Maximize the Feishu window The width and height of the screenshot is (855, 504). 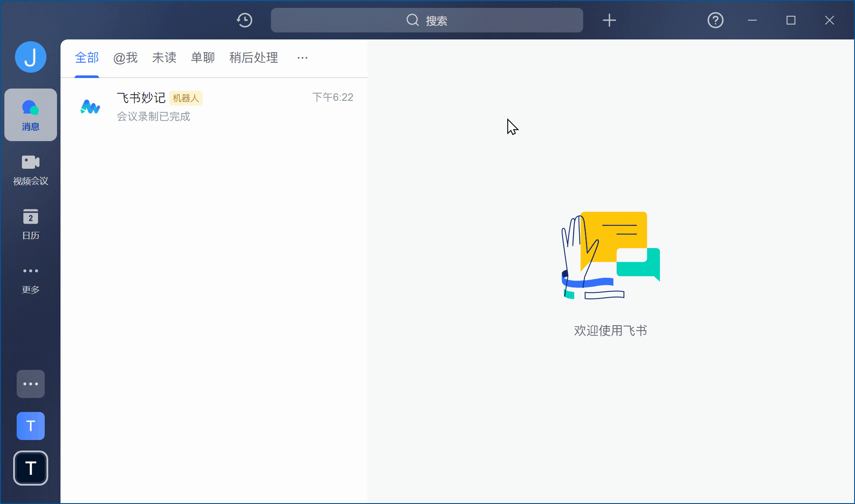(791, 20)
